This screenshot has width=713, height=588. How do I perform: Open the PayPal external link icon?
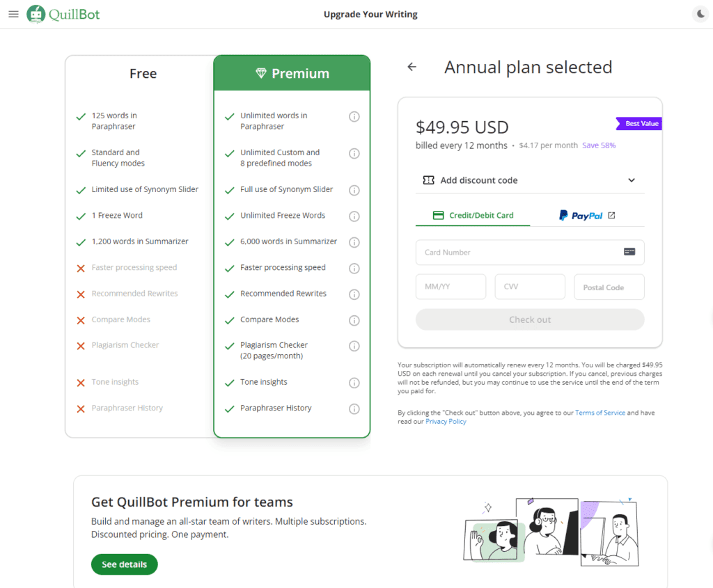click(611, 216)
